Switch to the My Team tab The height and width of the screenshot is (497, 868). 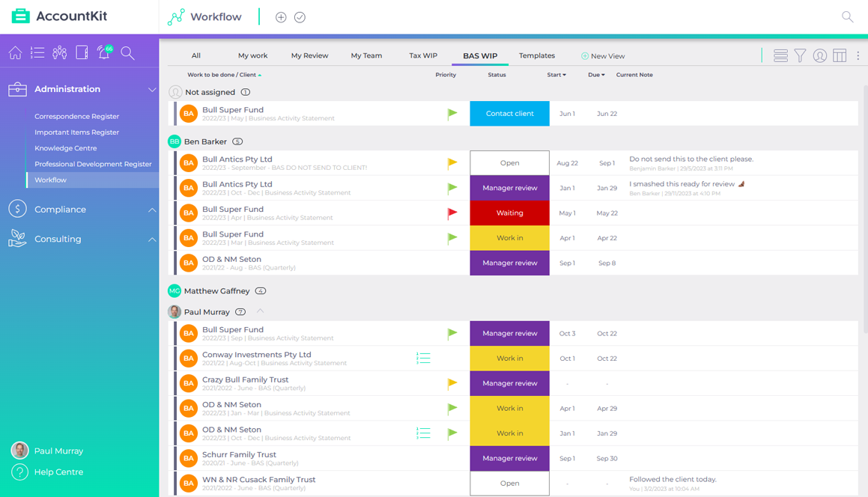(x=366, y=55)
